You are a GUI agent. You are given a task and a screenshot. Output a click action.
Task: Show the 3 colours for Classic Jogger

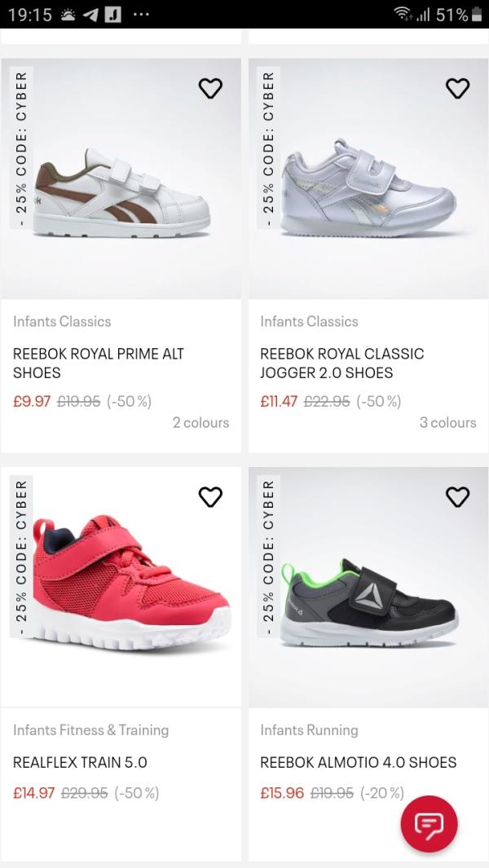point(447,423)
